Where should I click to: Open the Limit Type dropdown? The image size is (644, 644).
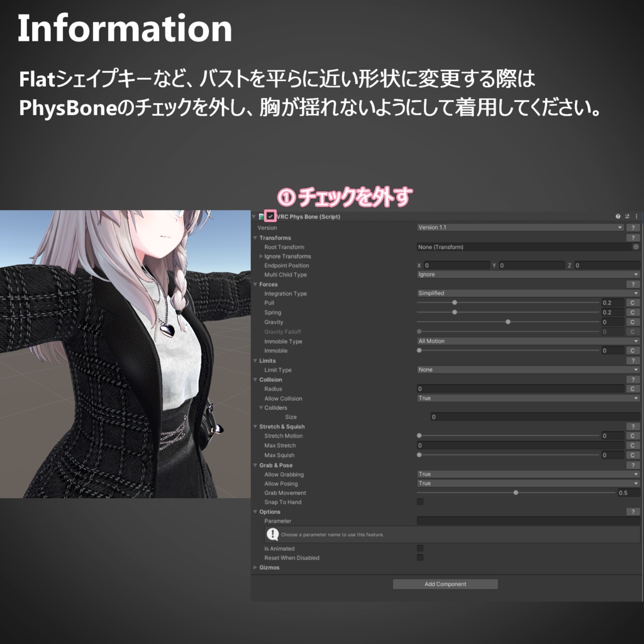[528, 370]
